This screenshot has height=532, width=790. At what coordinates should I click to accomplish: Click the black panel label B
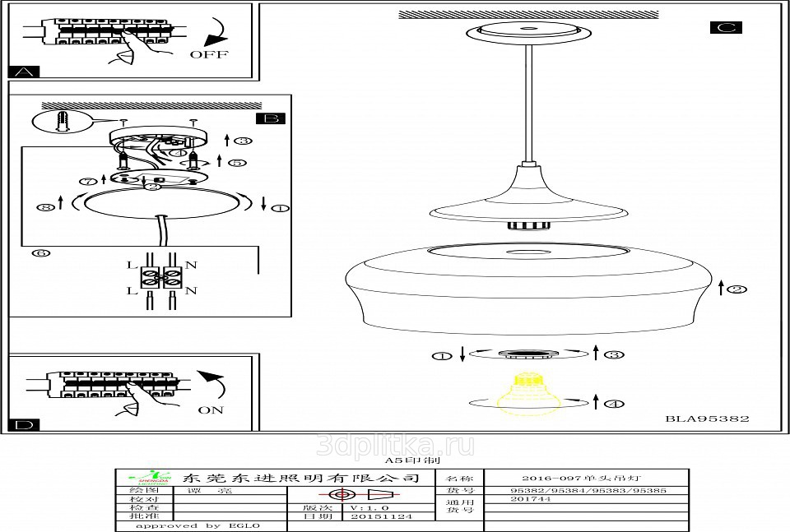pyautogui.click(x=271, y=118)
